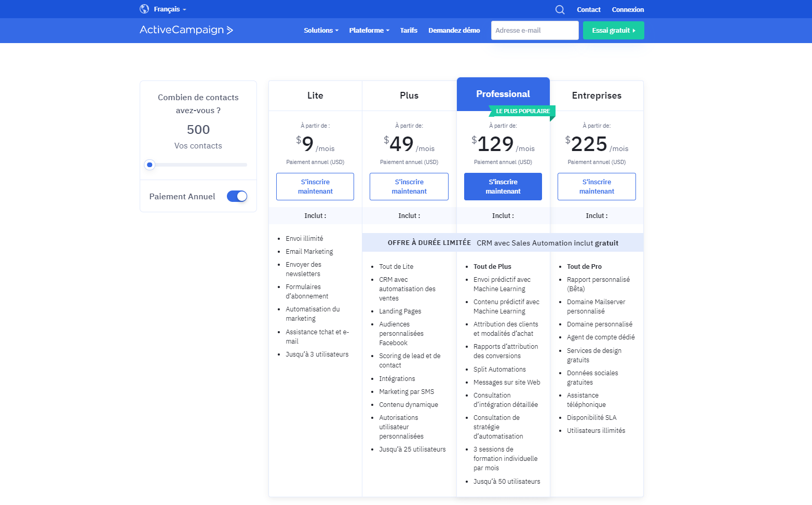Click 'Email Marketing' in Lite list
This screenshot has width=812, height=505.
(309, 252)
